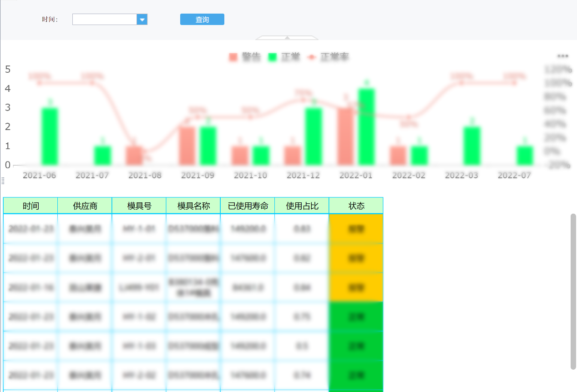The width and height of the screenshot is (577, 392).
Task: Click the 状态 column header
Action: point(356,206)
